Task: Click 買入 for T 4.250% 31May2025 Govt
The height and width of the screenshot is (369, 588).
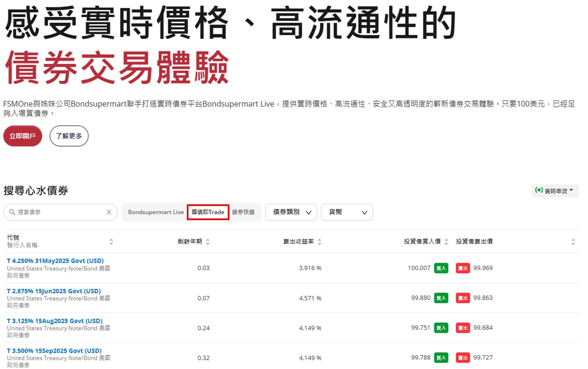Action: (441, 268)
